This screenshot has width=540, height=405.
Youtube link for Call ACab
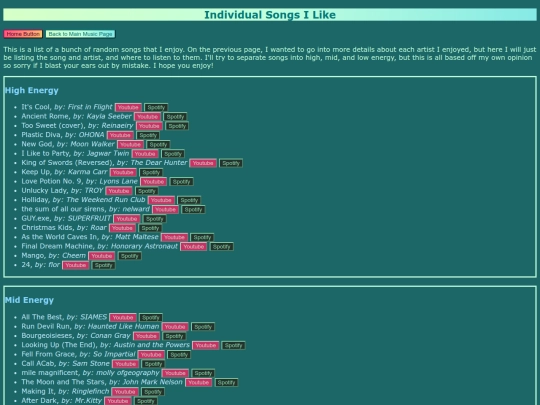coord(125,364)
